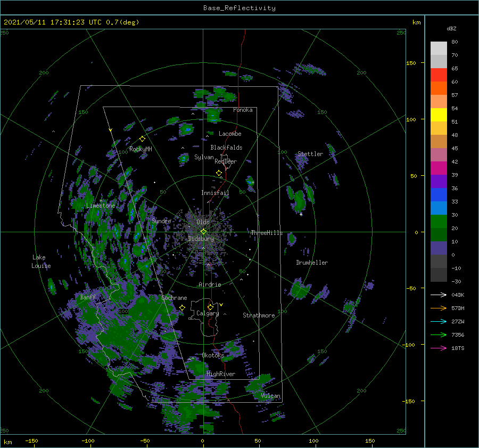This screenshot has width=479, height=448.
Task: Select the bright green 20-30 dBZ color swatch
Action: pos(439,222)
